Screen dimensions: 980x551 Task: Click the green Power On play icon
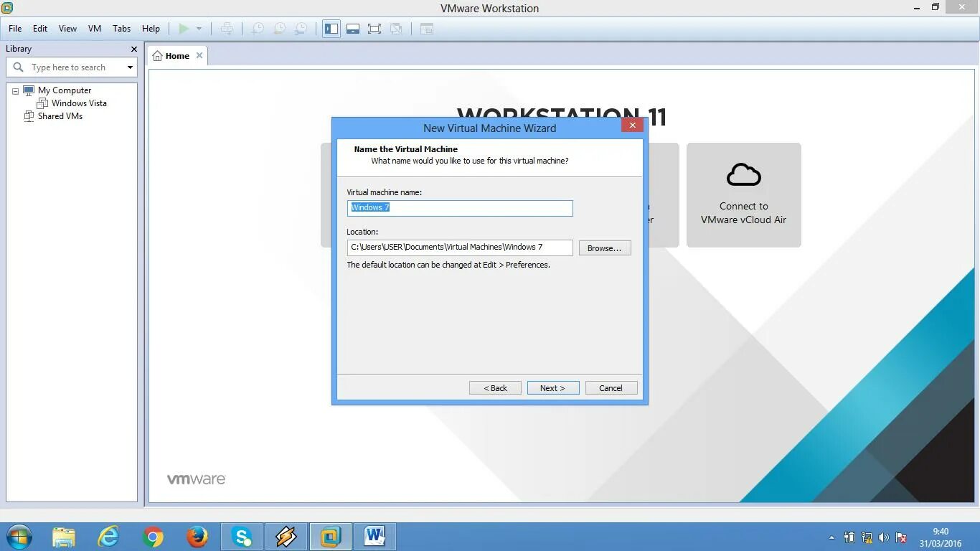coord(184,29)
